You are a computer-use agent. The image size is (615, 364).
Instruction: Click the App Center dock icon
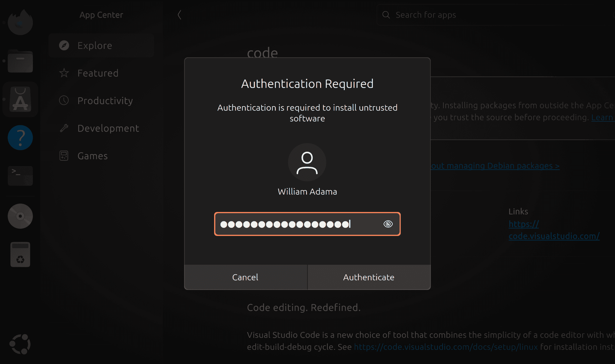pos(20,99)
